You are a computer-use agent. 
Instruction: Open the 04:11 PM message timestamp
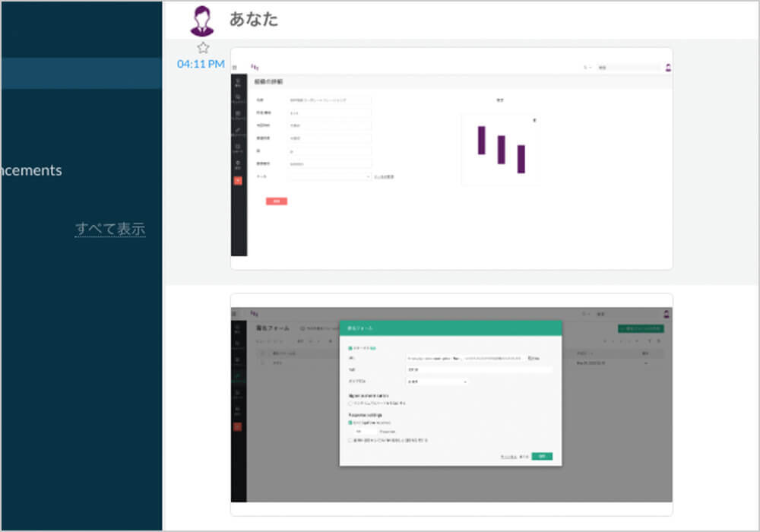pos(201,64)
